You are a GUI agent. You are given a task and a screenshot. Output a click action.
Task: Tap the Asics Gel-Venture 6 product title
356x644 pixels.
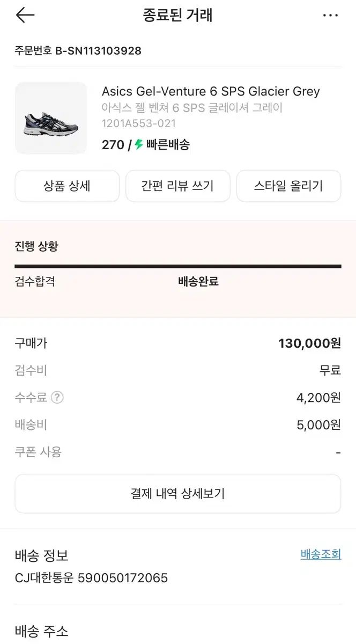pos(211,91)
